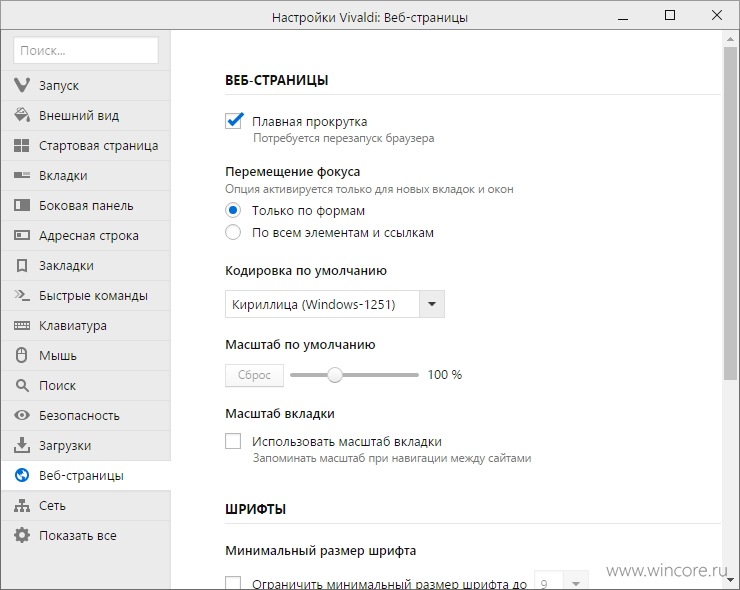The width and height of the screenshot is (740, 590).
Task: Click the mouse icon beside Мышь
Action: 22,355
